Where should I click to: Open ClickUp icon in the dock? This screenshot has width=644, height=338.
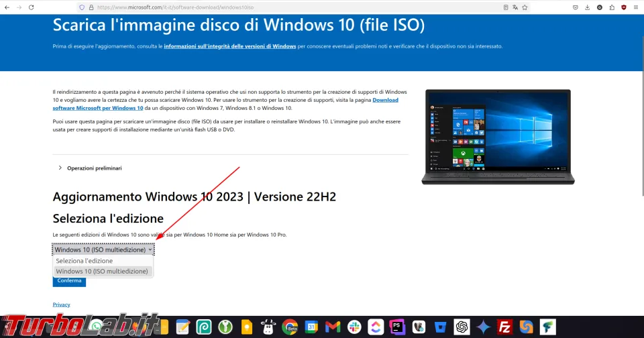[376, 327]
